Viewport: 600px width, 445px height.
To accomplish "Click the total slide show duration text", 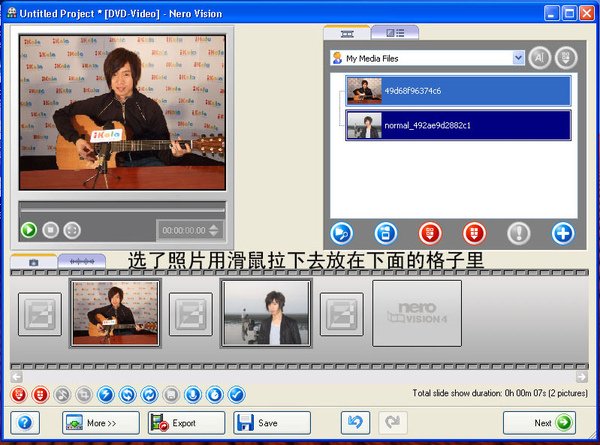I will tap(500, 393).
